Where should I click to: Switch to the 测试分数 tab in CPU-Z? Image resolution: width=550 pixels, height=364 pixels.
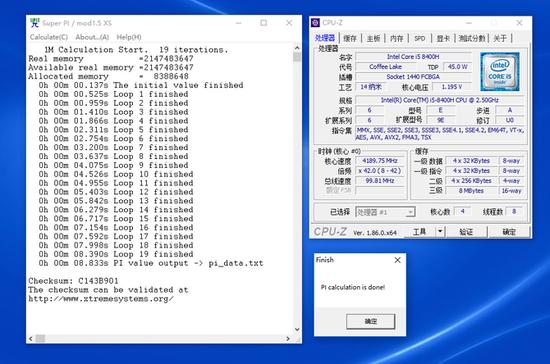[x=472, y=38]
